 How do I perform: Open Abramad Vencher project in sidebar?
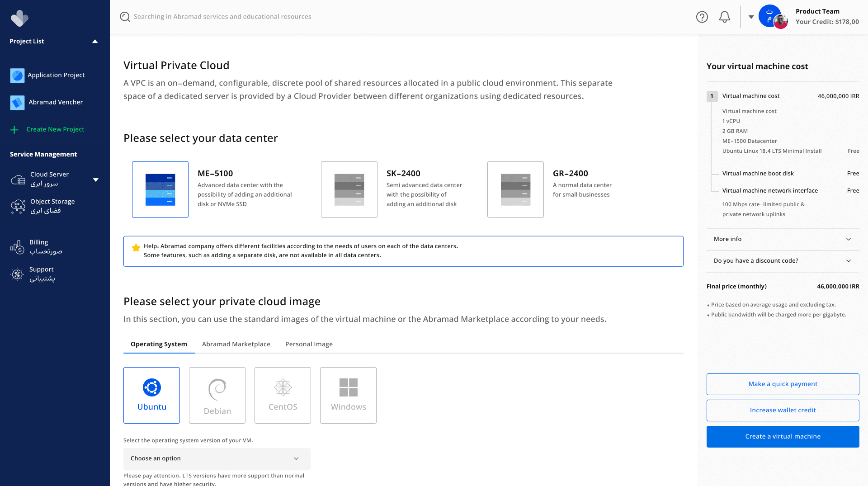[55, 103]
